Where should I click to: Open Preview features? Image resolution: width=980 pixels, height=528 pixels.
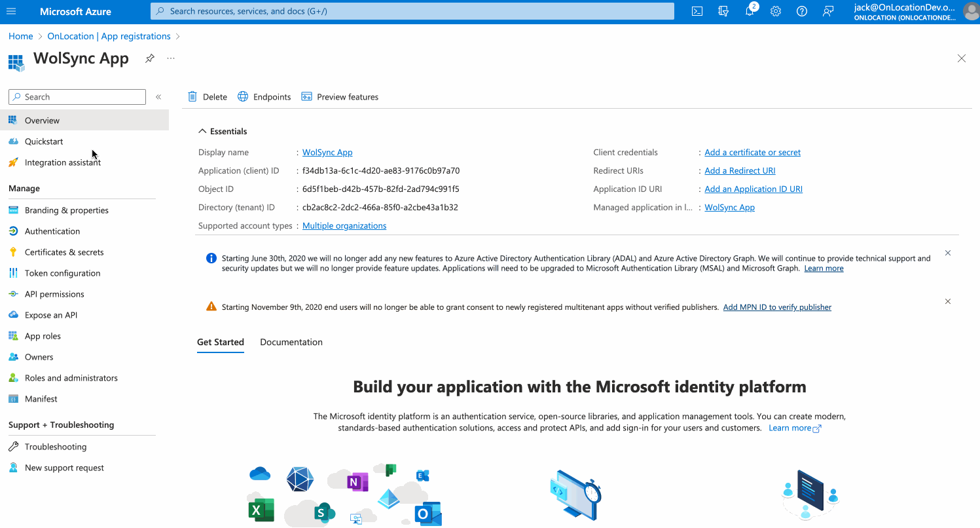coord(340,97)
